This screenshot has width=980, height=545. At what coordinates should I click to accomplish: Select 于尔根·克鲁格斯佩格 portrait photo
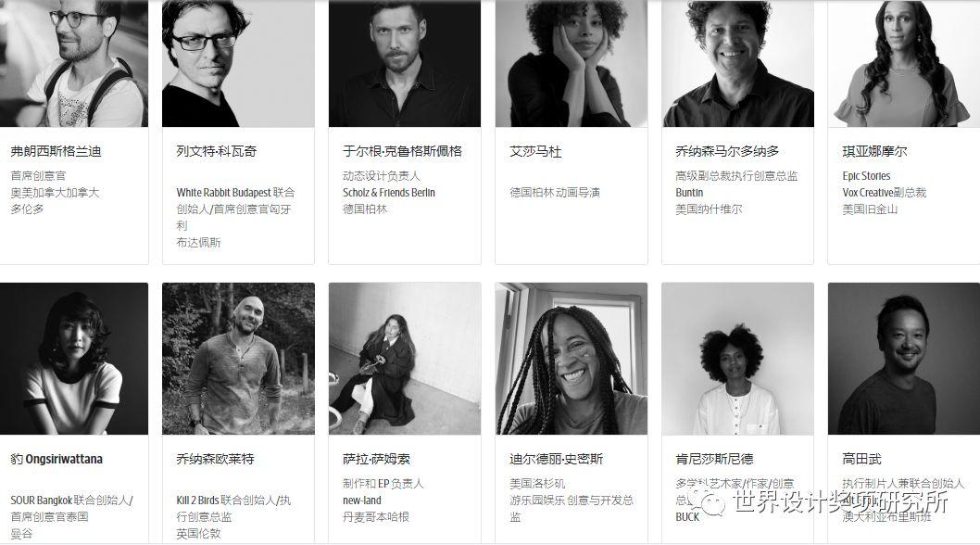coord(405,63)
